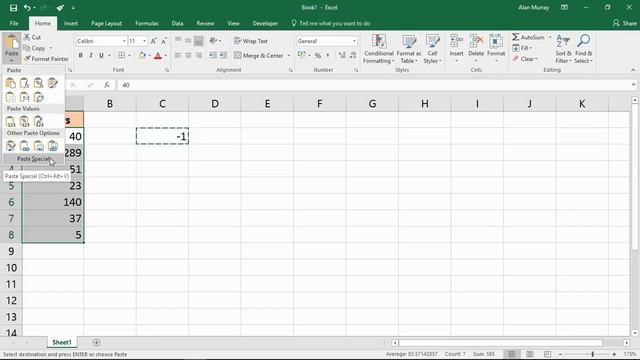
Task: Open the File tab
Action: 14,23
